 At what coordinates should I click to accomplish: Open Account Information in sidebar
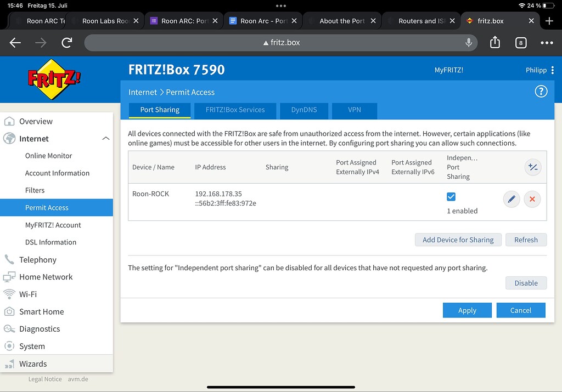[x=57, y=173]
